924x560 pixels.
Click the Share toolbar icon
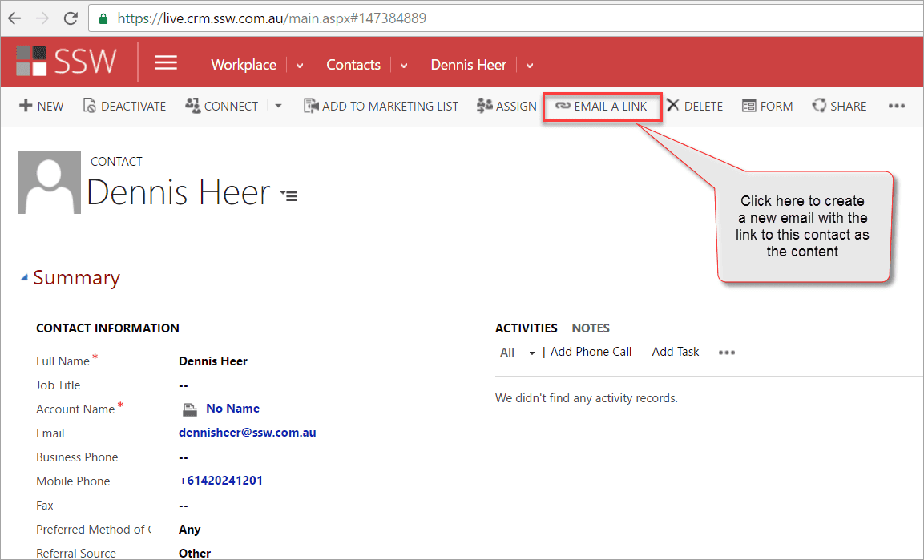pos(819,106)
